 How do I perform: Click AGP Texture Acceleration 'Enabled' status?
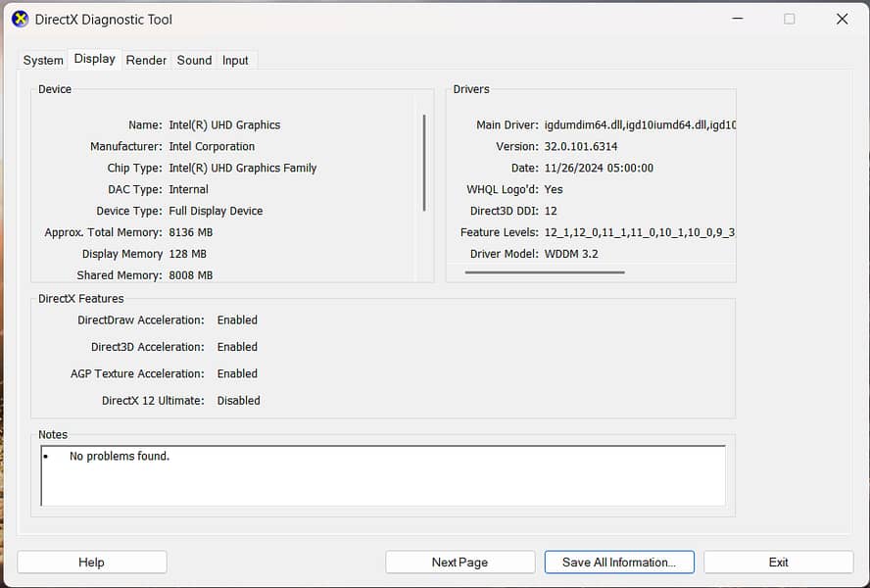pyautogui.click(x=237, y=373)
